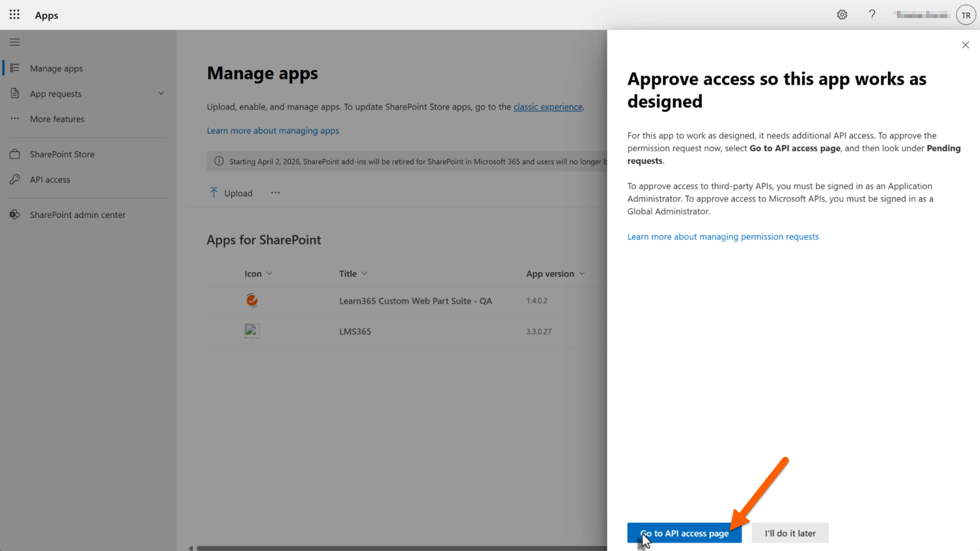Select the SharePoint Store sidebar icon
Screen dimensions: 980x551
pos(15,154)
